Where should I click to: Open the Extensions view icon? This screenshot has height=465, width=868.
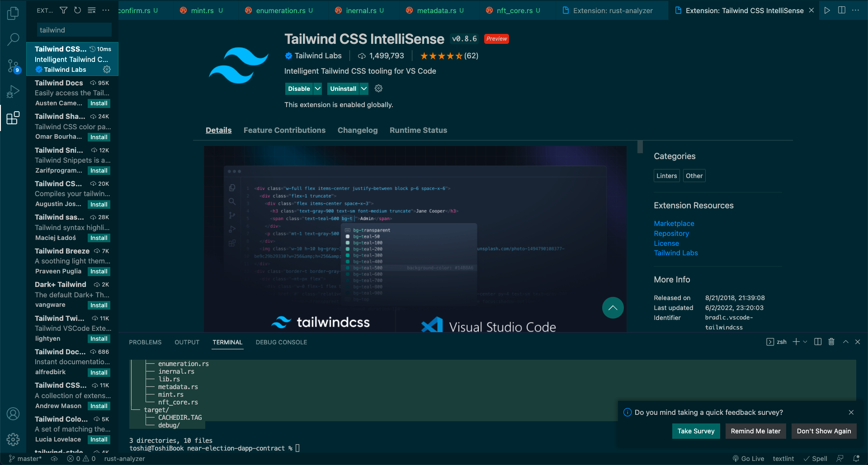13,118
